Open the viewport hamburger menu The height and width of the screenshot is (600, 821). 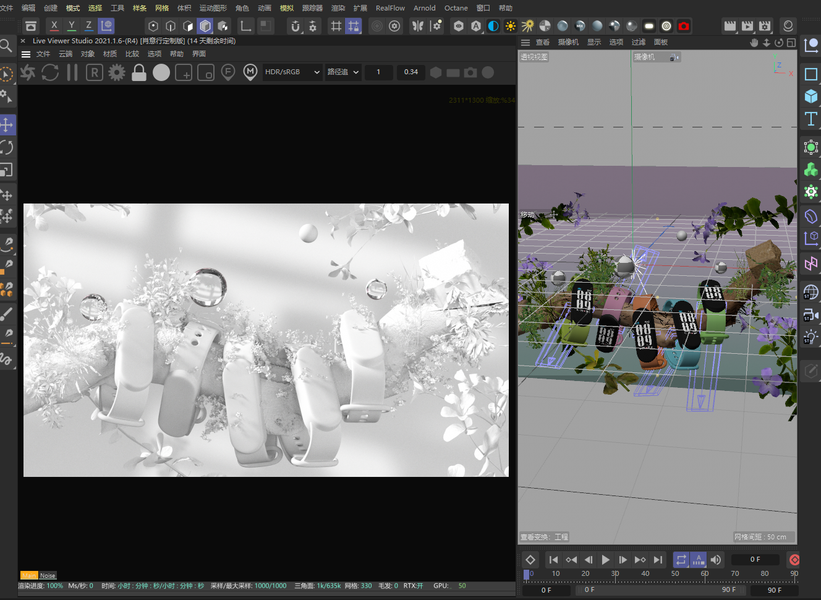[525, 42]
